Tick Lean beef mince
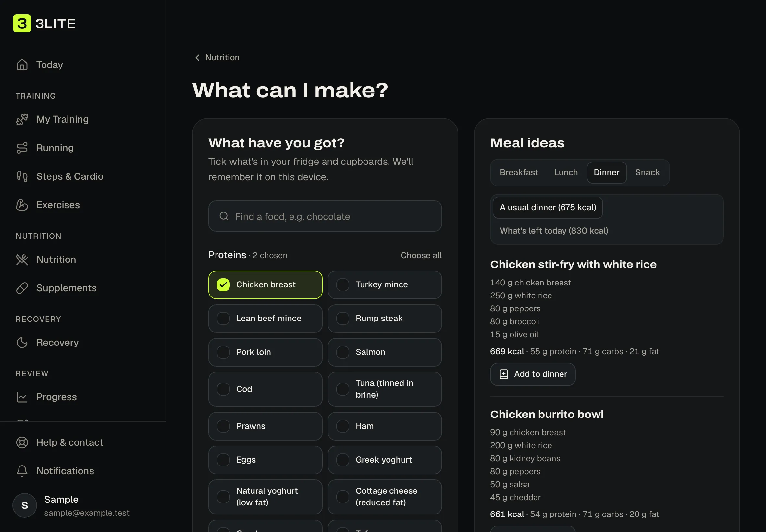Viewport: 766px width, 532px height. pos(266,318)
